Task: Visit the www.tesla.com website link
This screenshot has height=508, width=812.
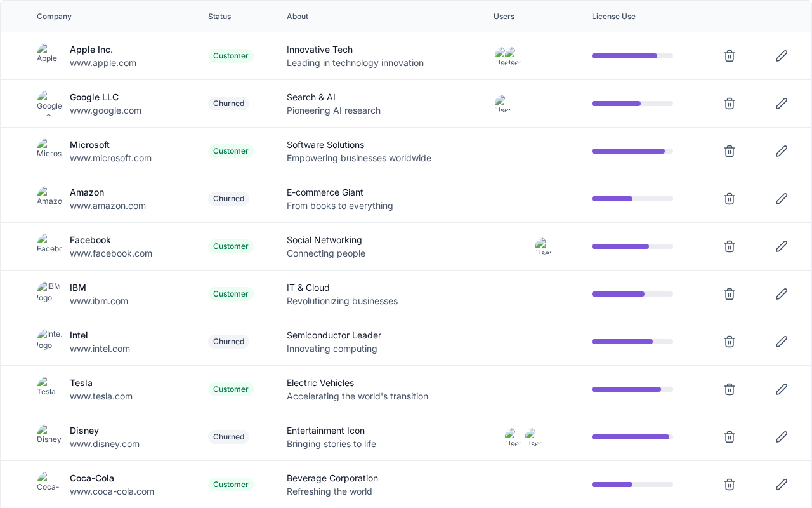Action: click(x=101, y=396)
